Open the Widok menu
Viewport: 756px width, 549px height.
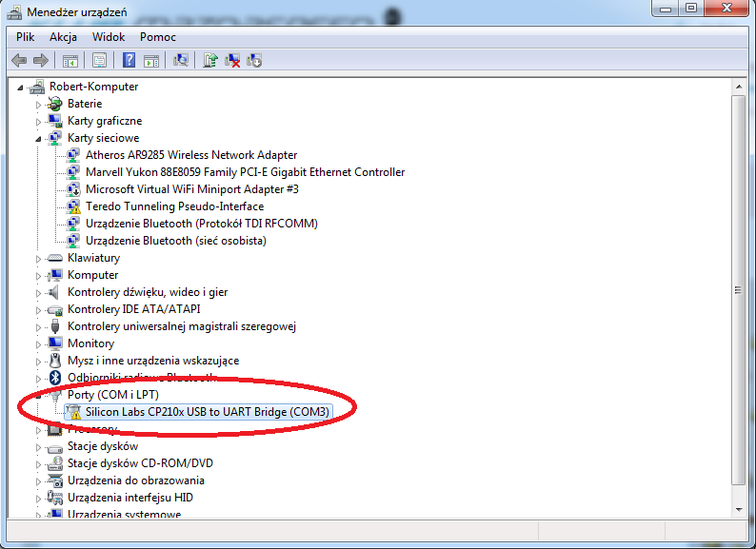[109, 37]
